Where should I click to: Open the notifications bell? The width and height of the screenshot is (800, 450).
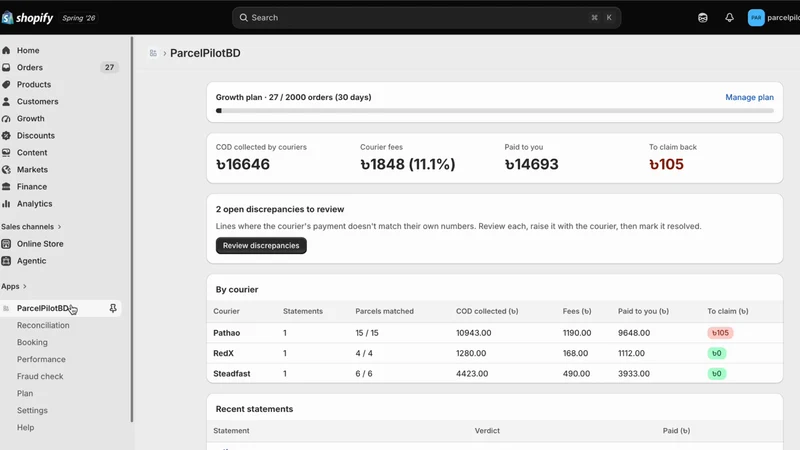click(729, 18)
